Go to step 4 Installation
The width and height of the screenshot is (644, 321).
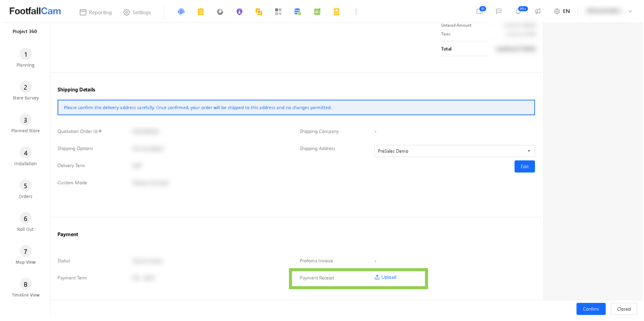click(x=26, y=157)
